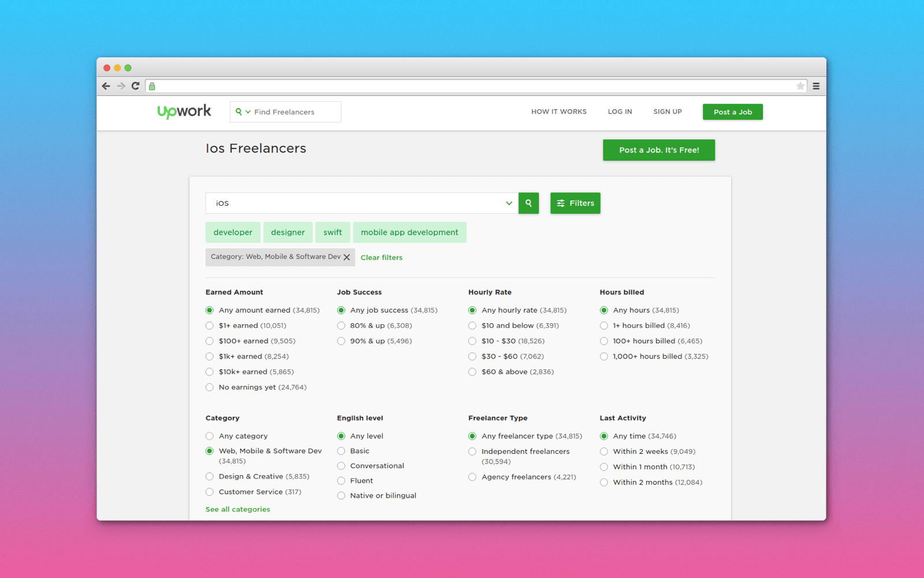Viewport: 924px width, 578px height.
Task: Click LOG IN in the header
Action: [620, 112]
